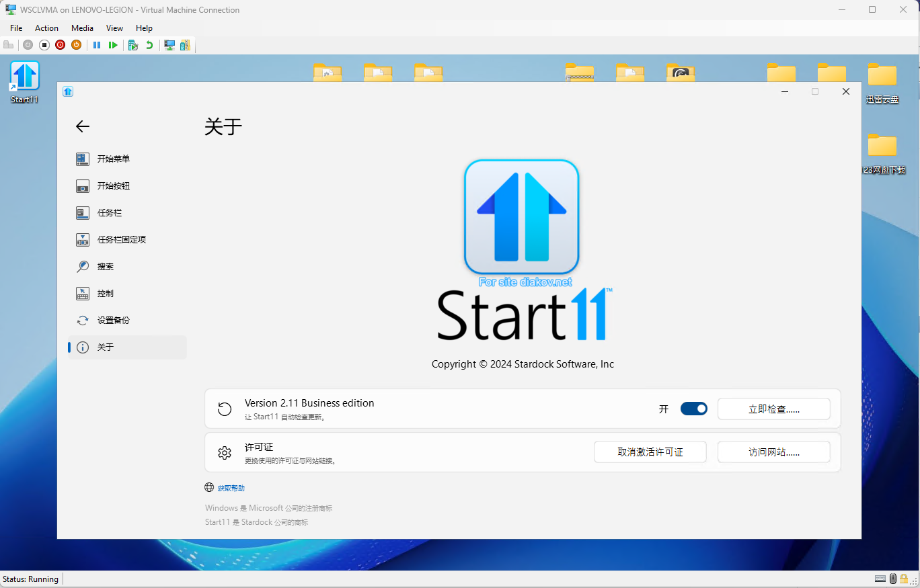This screenshot has height=588, width=920.
Task: Turn off the automatic update check switch
Action: [x=693, y=409]
